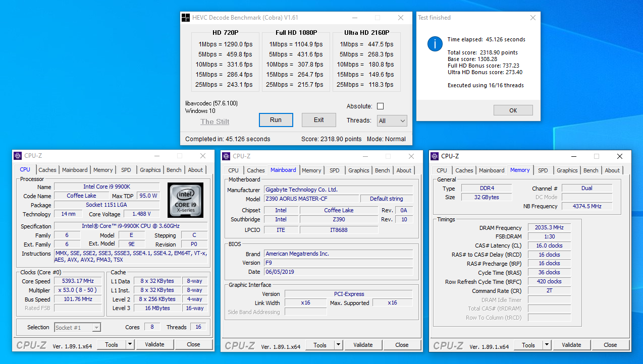The width and height of the screenshot is (643, 364).
Task: Click the blue information icon in Test finished dialog
Action: (x=435, y=43)
